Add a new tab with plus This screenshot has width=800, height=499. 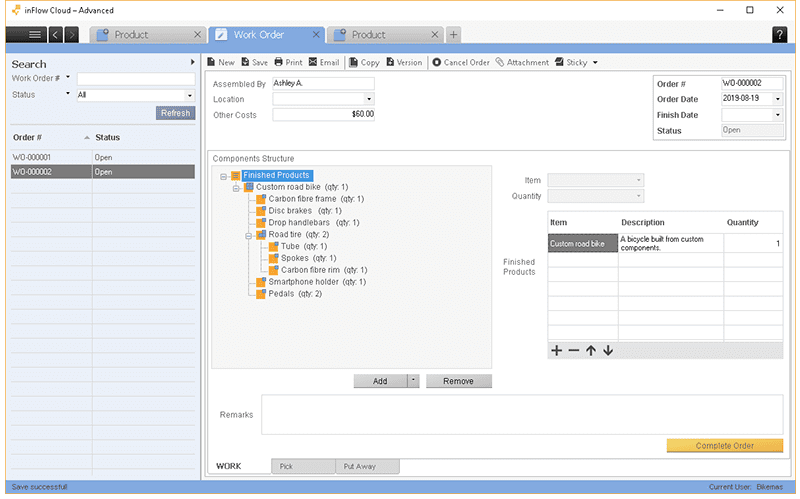coord(453,35)
